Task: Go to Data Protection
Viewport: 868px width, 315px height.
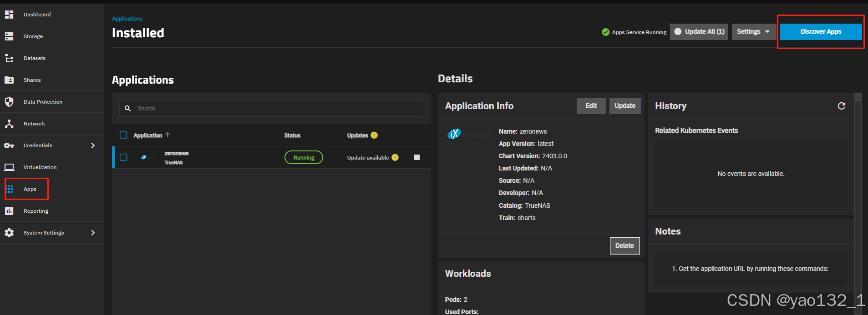Action: click(x=43, y=102)
